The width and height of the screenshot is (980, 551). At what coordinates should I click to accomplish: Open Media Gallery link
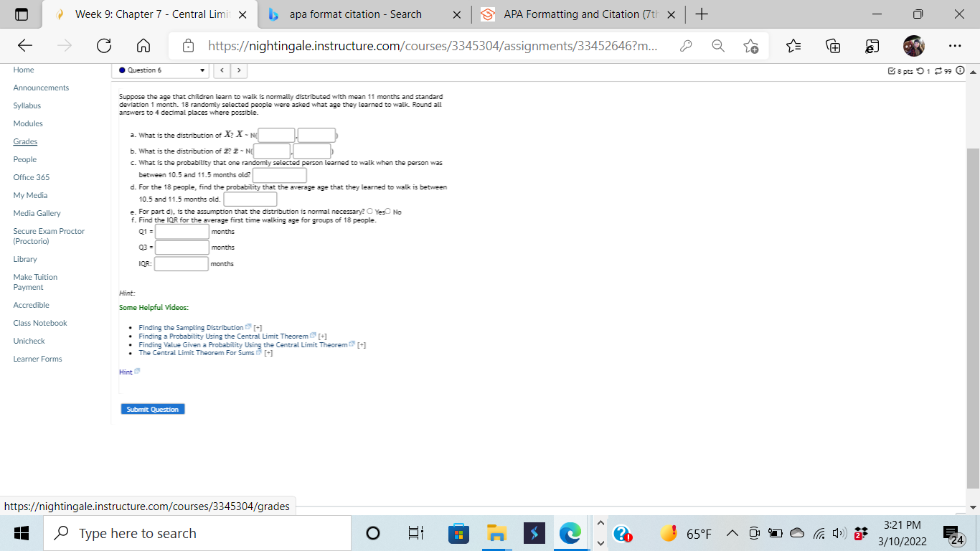[37, 213]
